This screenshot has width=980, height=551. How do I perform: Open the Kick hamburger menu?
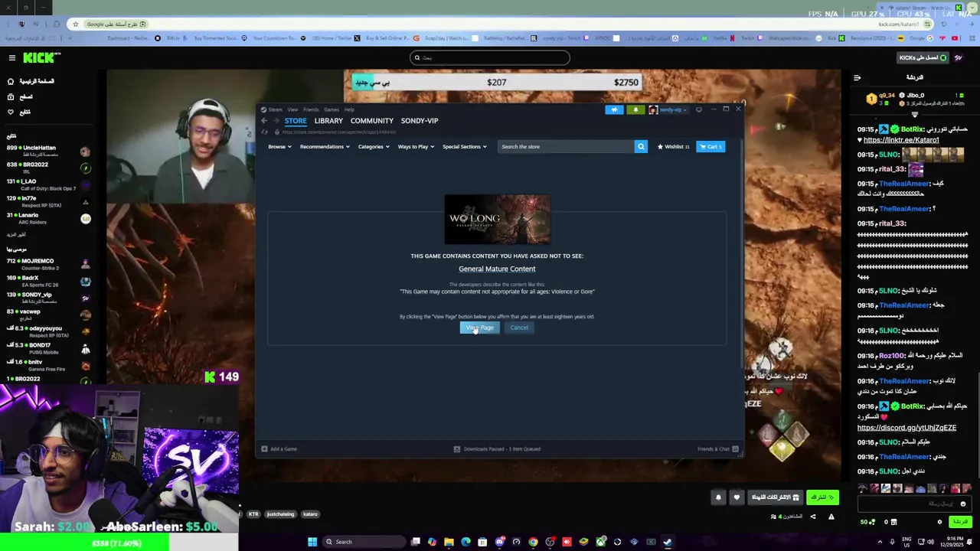[x=12, y=58]
